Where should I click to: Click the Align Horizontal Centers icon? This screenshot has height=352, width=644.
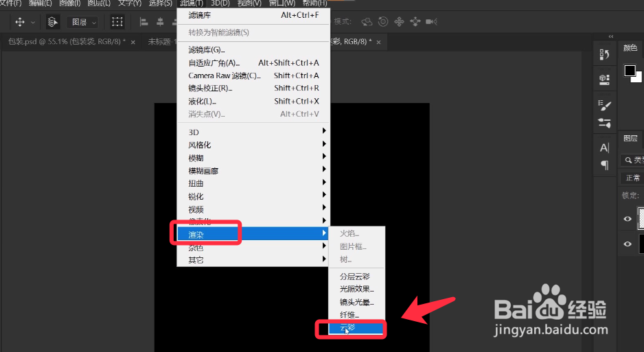pos(160,22)
